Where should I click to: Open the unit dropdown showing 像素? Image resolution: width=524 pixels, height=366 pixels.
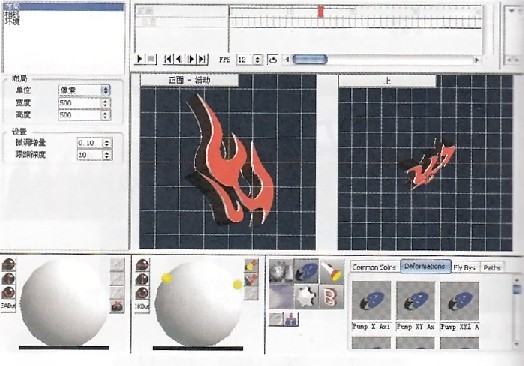84,90
